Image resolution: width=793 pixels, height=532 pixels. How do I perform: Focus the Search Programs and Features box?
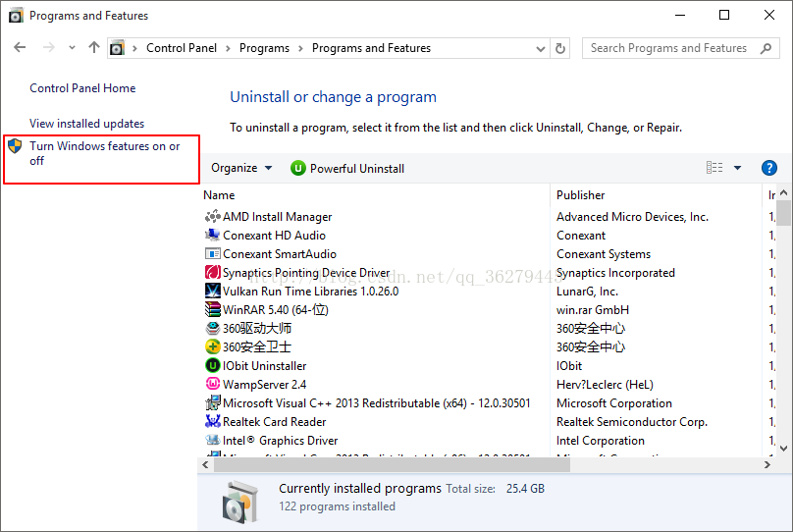[x=680, y=48]
